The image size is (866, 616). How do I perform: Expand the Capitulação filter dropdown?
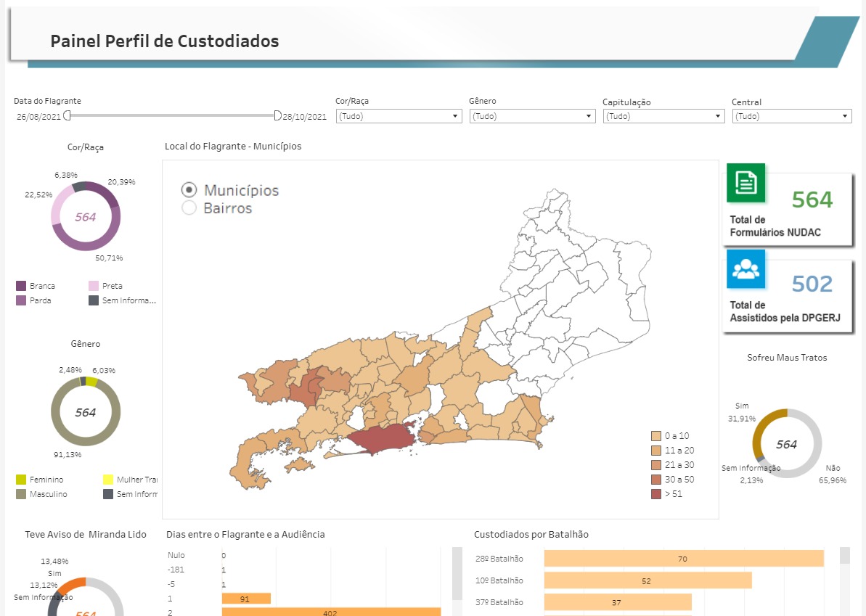click(663, 116)
